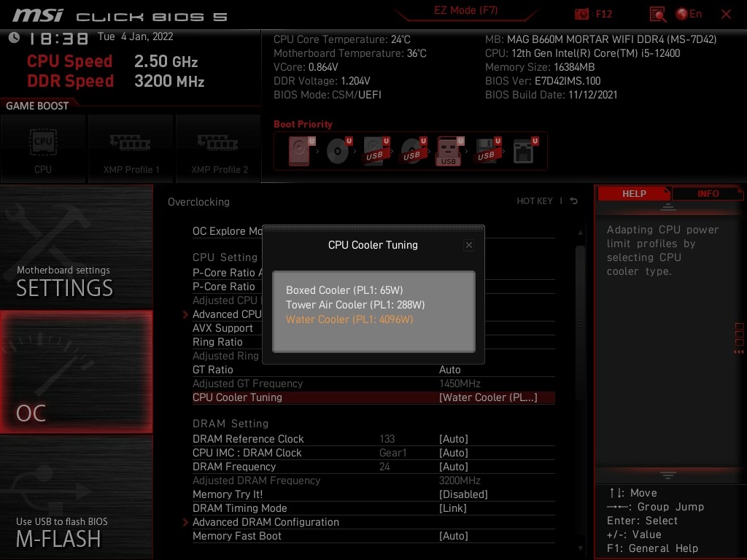Open the Memory Try It! value dropdown
Image resolution: width=747 pixels, height=560 pixels.
tap(463, 494)
